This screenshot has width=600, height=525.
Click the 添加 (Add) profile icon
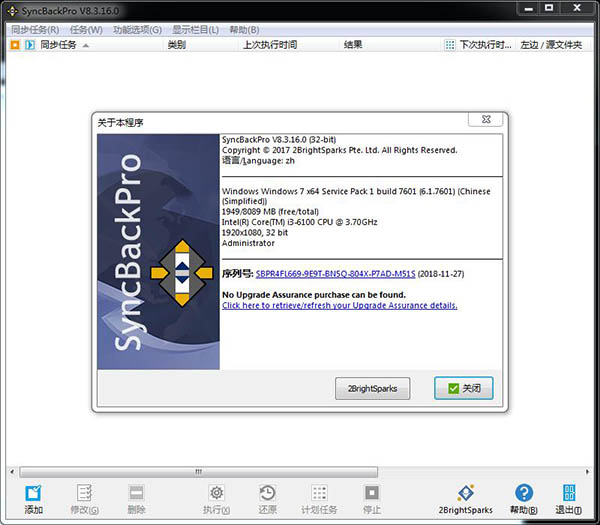[33, 493]
